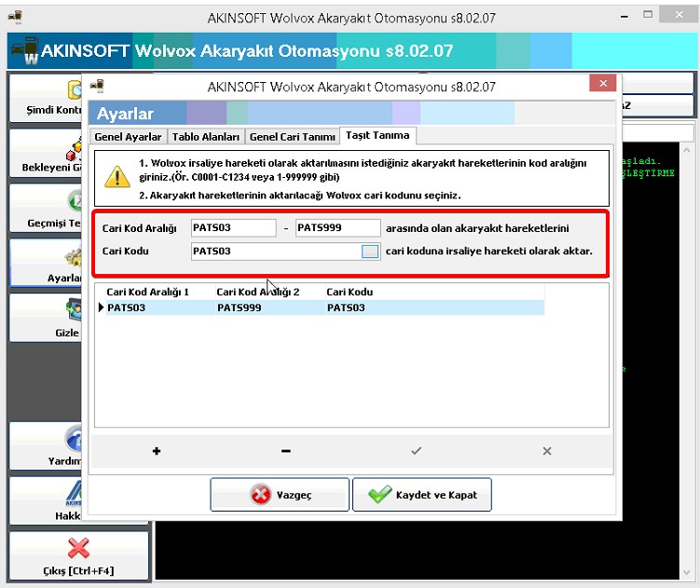Image resolution: width=700 pixels, height=588 pixels.
Task: Click the Bekleyeni Gönder sidebar button
Action: tap(45, 153)
